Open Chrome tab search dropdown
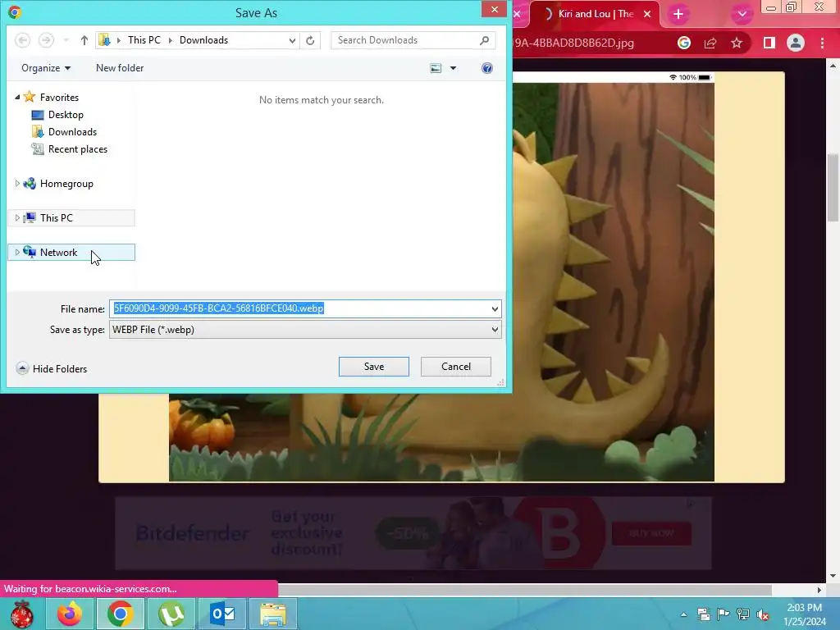Viewport: 840px width, 630px height. click(742, 14)
